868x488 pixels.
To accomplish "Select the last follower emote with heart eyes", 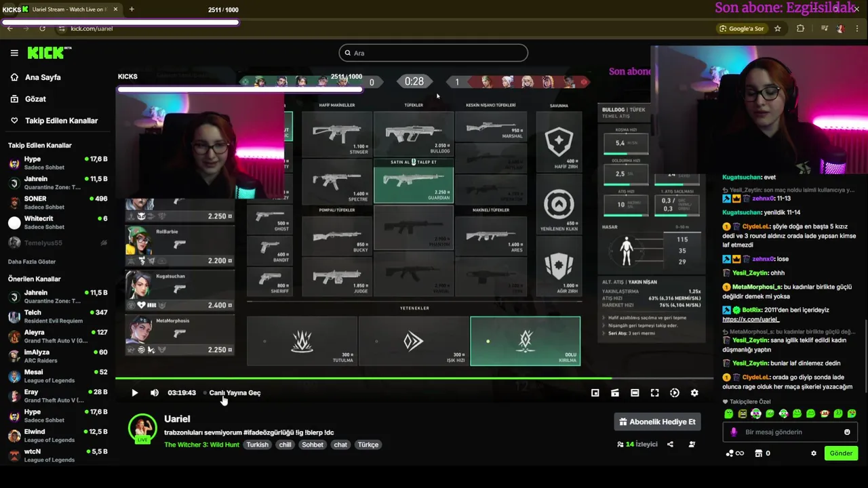I will [x=852, y=413].
